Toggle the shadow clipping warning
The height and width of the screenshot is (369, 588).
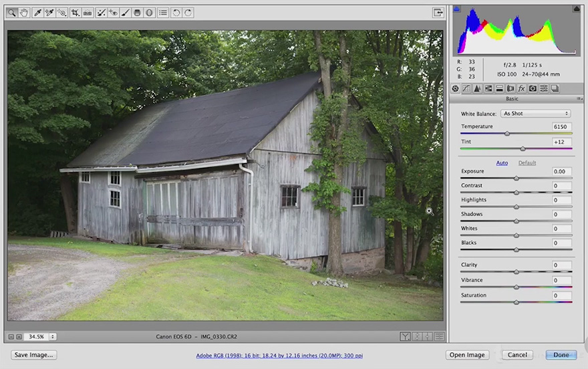[457, 9]
